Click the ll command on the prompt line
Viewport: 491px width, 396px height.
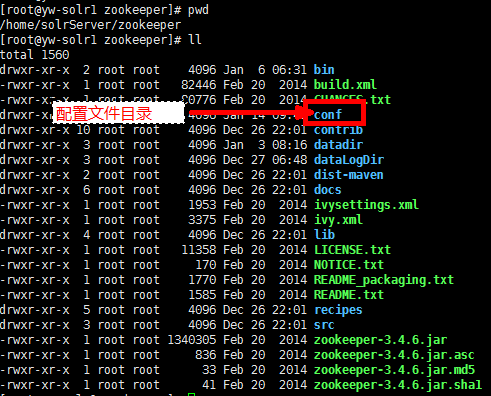click(195, 40)
